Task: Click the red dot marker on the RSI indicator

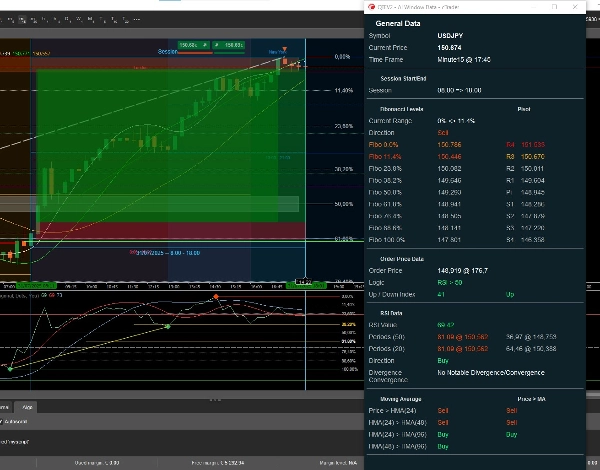Action: click(x=214, y=298)
